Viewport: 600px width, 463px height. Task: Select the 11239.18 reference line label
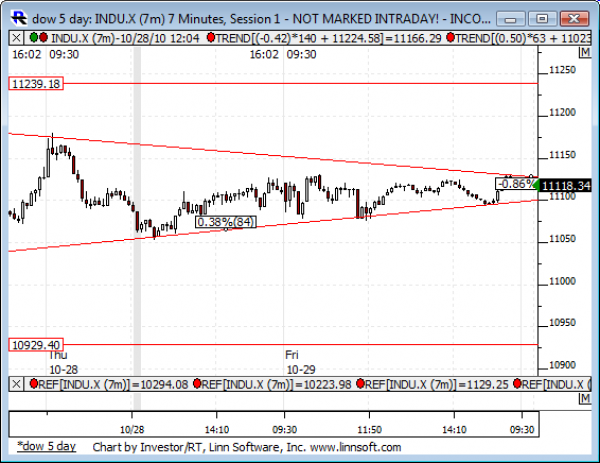click(x=36, y=84)
